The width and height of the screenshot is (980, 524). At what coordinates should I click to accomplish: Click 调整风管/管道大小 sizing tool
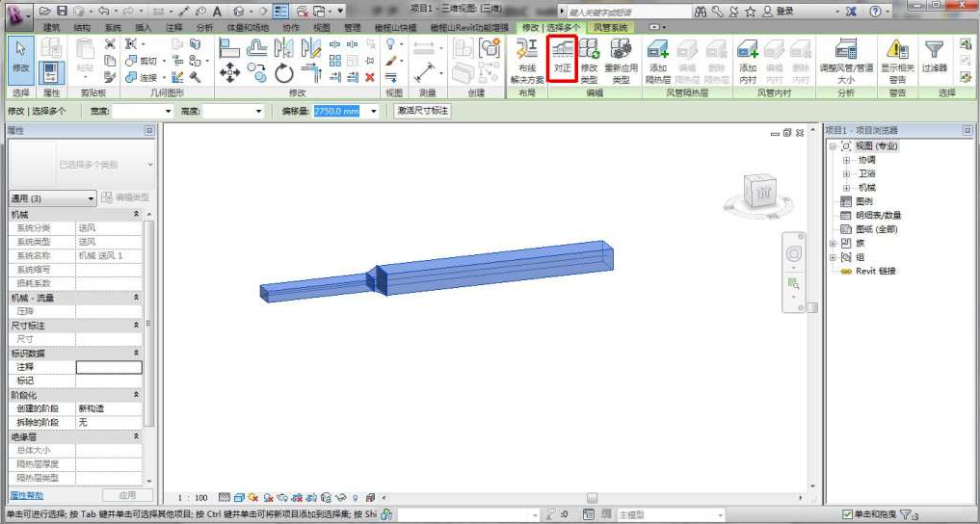click(846, 52)
